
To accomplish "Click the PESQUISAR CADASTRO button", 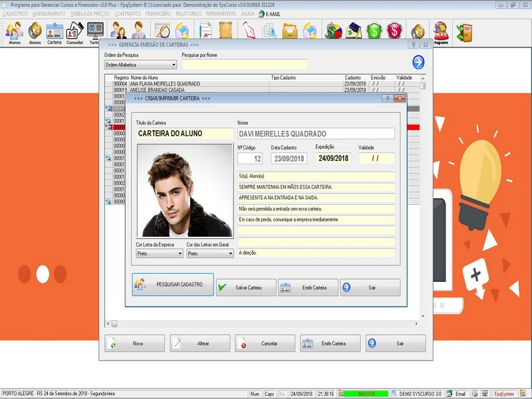I will 173,285.
